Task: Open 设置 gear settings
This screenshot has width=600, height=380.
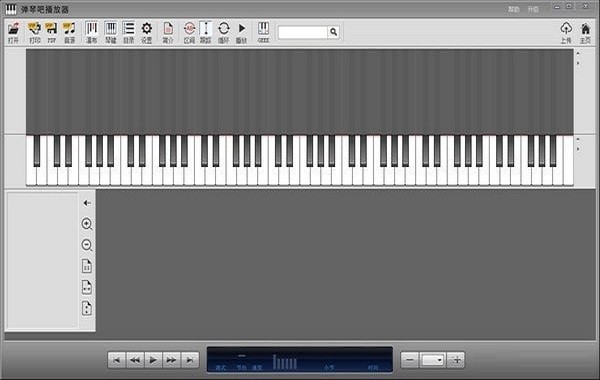Action: pos(147,32)
